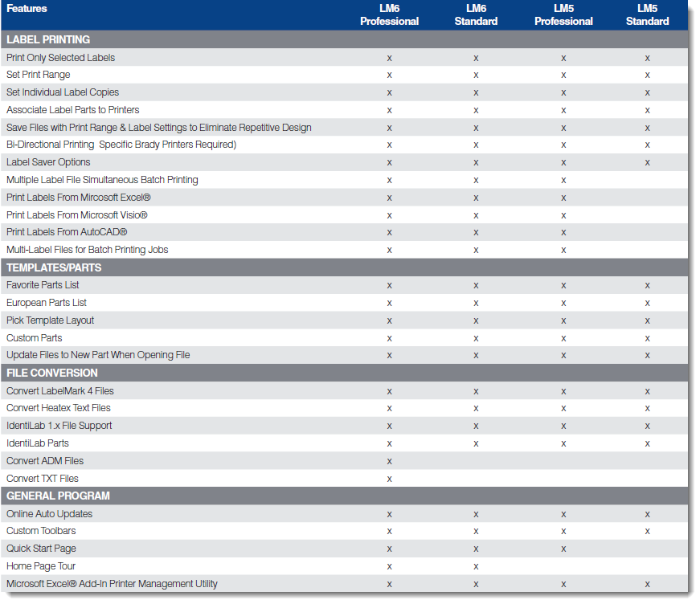Image resolution: width=700 pixels, height=604 pixels.
Task: Select the LM6 Standard column header
Action: coord(476,15)
